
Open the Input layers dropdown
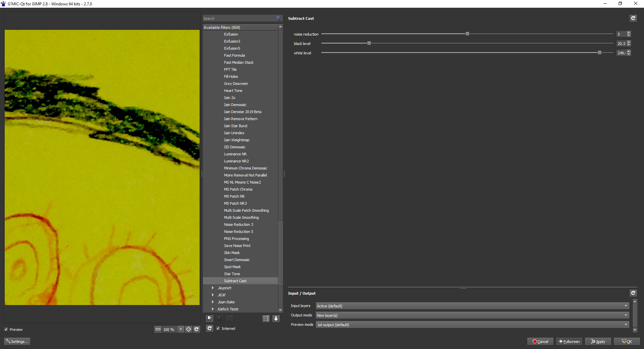coord(472,306)
